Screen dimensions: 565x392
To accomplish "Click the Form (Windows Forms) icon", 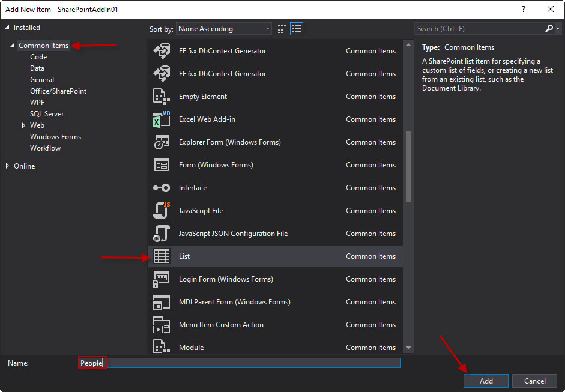I will [x=162, y=165].
